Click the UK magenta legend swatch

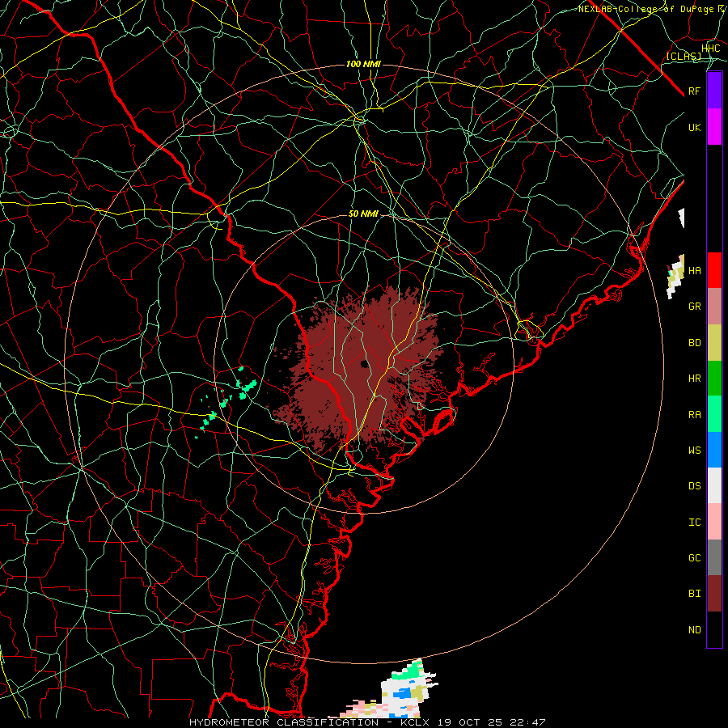pyautogui.click(x=714, y=127)
